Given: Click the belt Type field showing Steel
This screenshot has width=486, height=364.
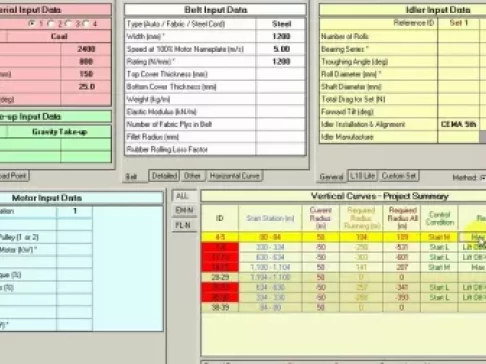Looking at the screenshot, I should pyautogui.click(x=281, y=24).
